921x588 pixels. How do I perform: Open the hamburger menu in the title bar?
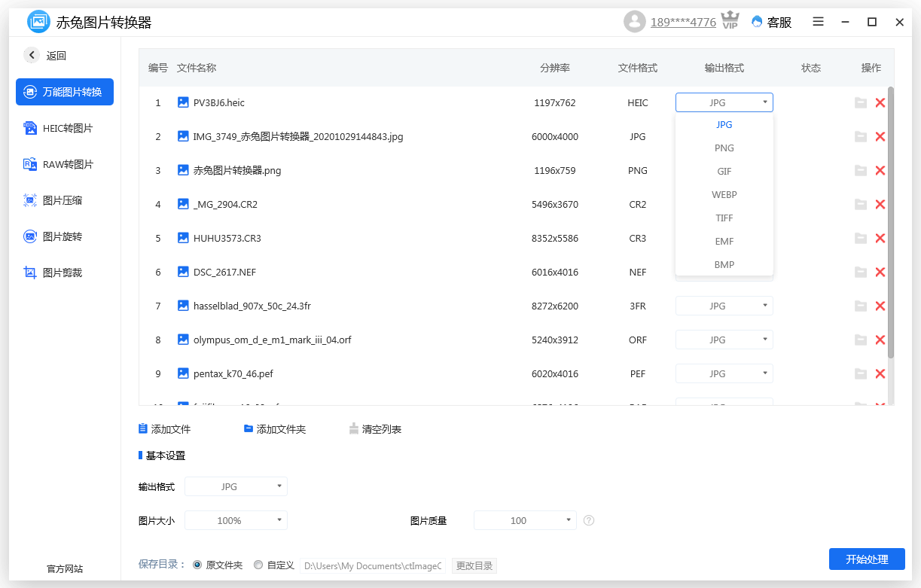point(819,22)
